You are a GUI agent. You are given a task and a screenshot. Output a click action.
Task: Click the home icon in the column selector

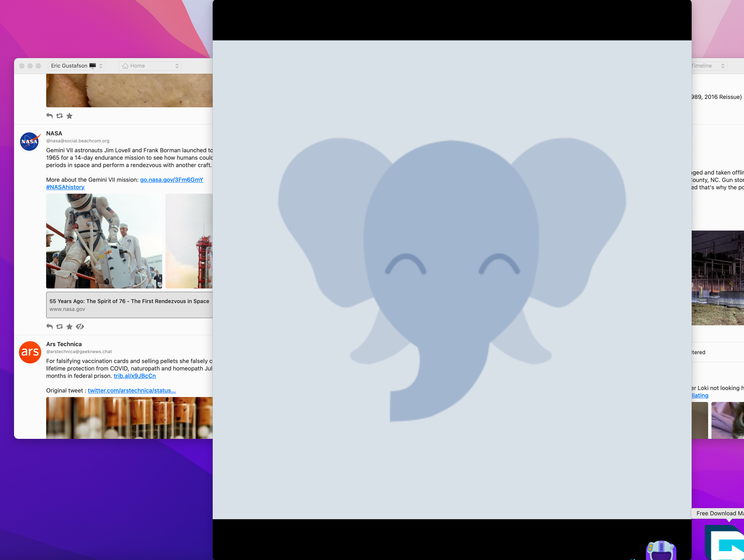126,66
